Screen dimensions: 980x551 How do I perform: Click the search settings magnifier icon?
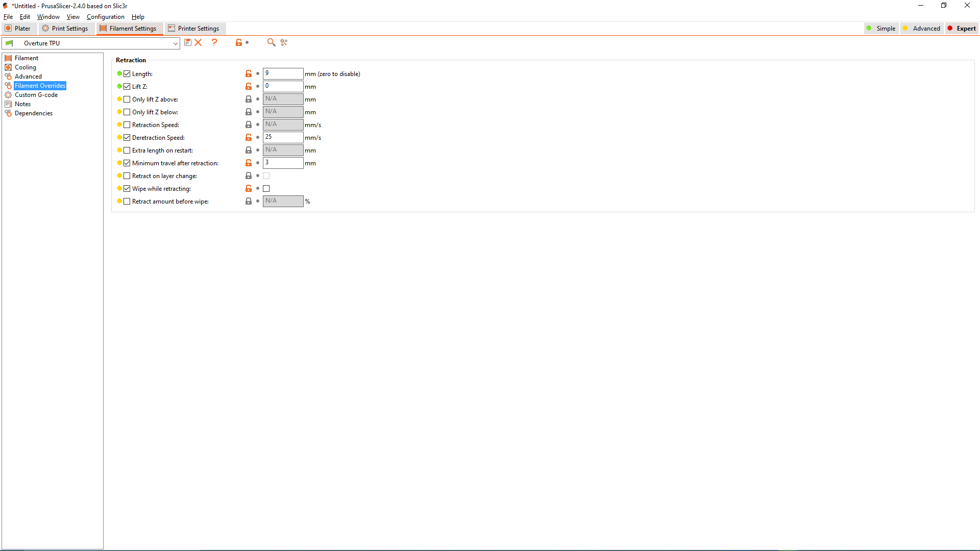271,43
